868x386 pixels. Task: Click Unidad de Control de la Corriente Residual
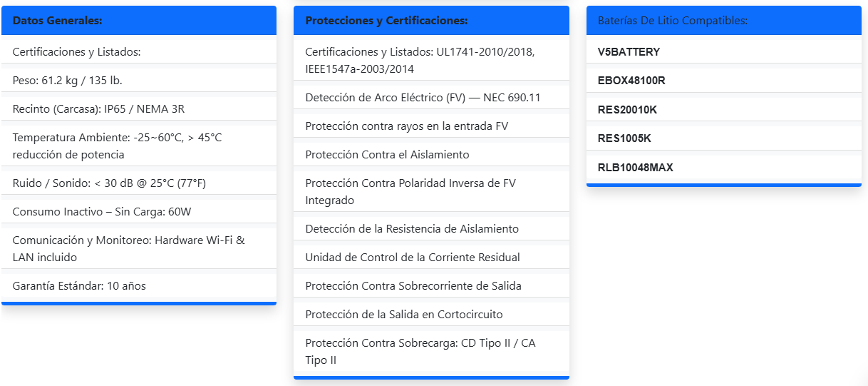tap(413, 258)
